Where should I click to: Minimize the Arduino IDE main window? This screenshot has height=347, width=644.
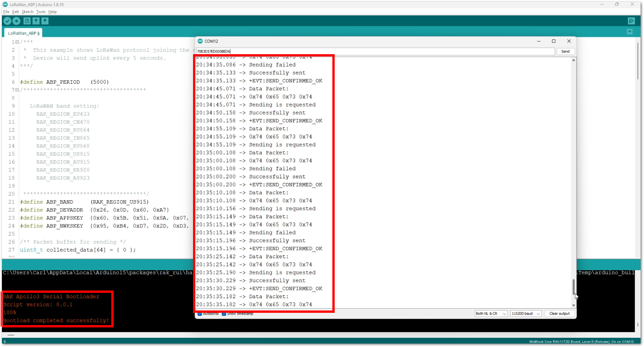602,5
